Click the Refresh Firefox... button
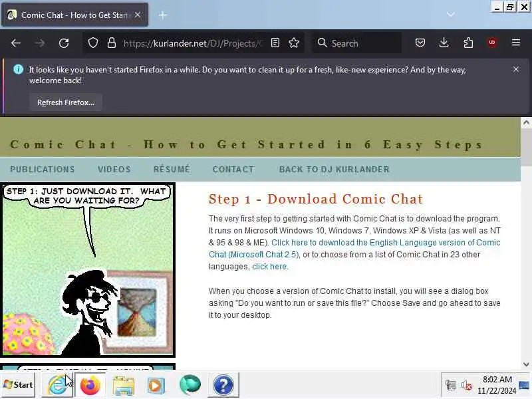The width and height of the screenshot is (532, 399). (x=66, y=102)
